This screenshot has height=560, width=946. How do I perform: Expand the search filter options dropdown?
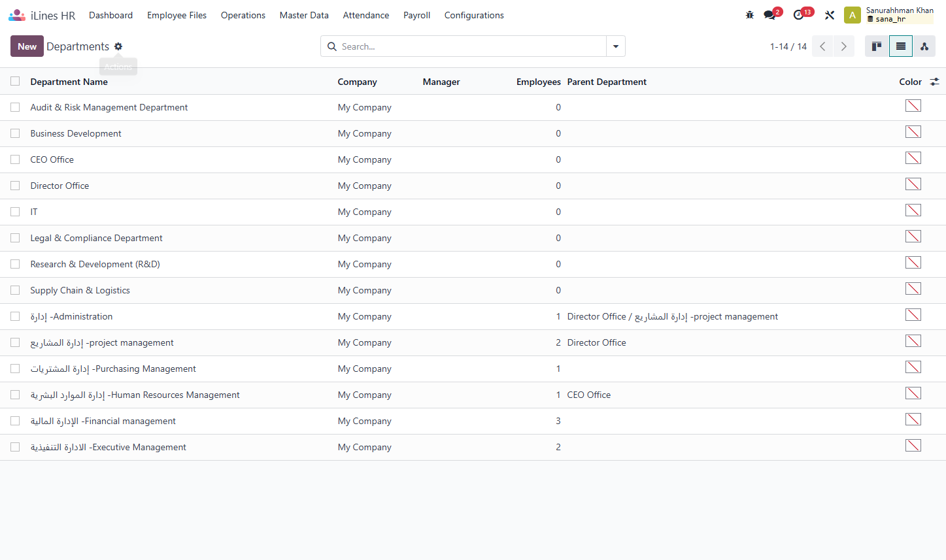coord(616,46)
